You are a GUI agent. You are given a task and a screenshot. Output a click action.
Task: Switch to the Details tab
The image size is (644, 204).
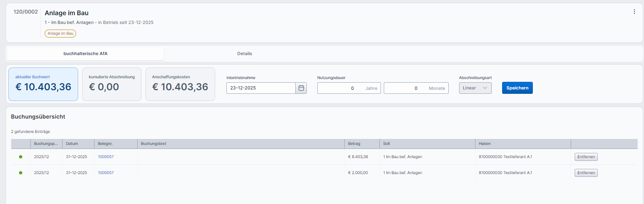click(x=244, y=53)
